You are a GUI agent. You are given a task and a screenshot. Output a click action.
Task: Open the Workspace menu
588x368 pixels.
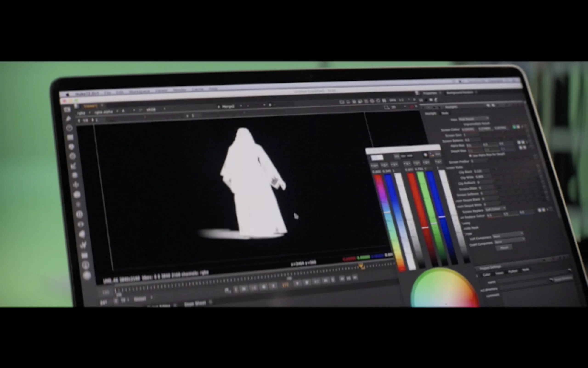pos(139,92)
